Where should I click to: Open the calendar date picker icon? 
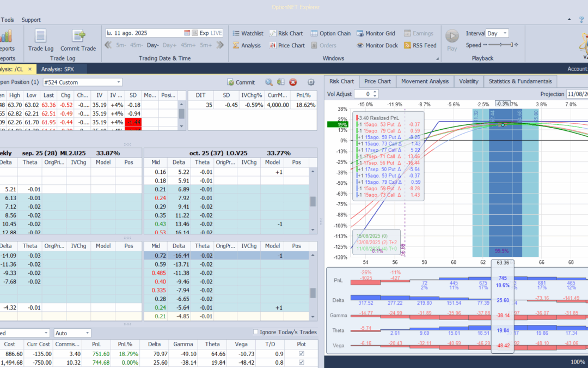187,33
